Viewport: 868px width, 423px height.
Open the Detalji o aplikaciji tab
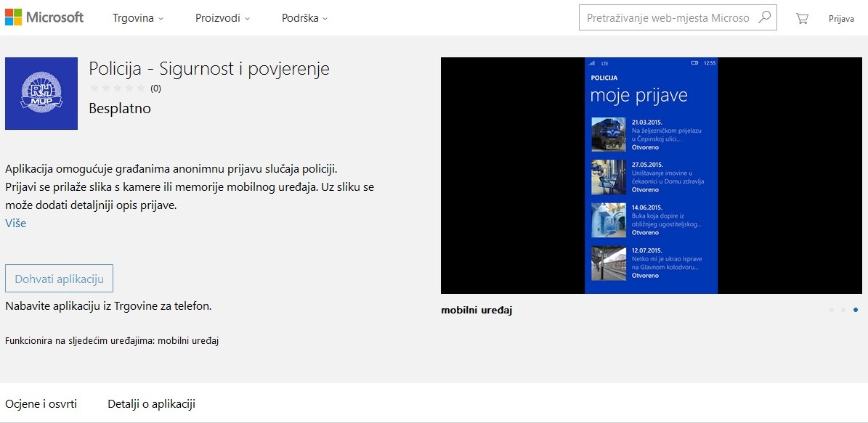click(151, 403)
